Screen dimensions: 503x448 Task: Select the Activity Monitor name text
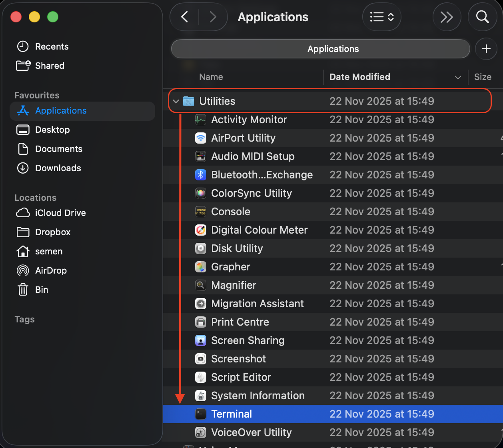pos(249,120)
